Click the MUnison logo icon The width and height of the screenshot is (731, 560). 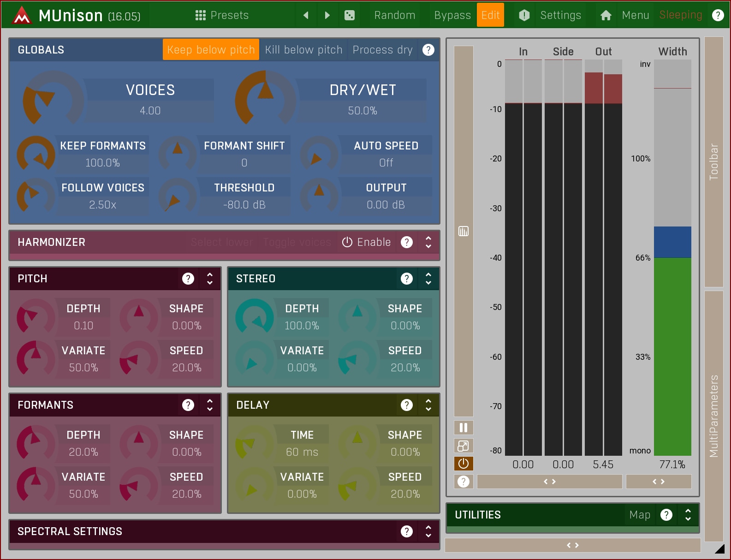22,15
